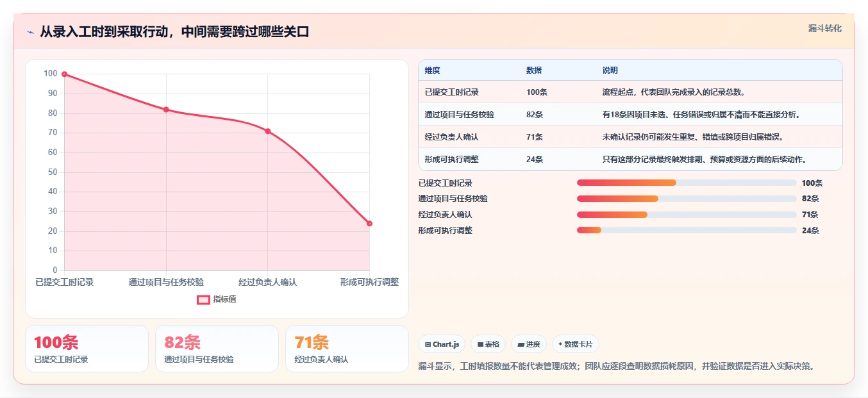Click the 经过负责人确认 x-axis label
Viewport: 868px width, 398px height.
tap(267, 282)
